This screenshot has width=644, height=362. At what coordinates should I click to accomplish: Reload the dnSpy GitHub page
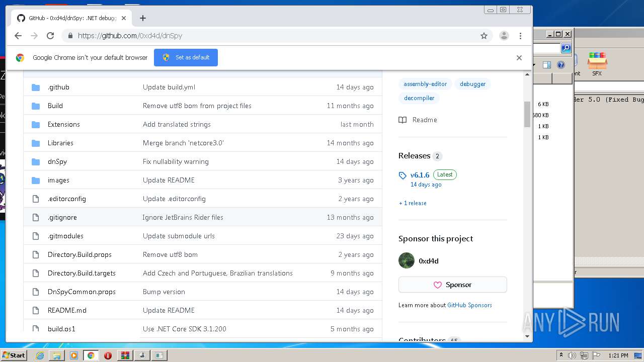(x=50, y=36)
